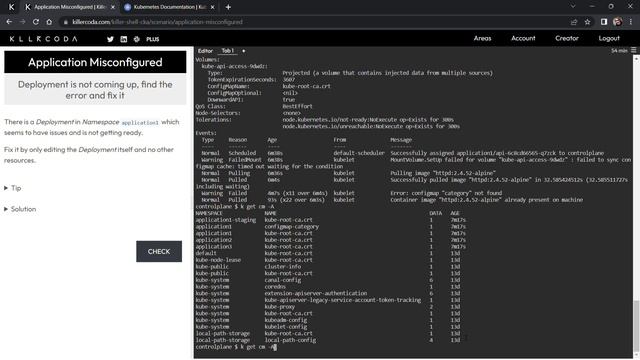Click the 54 min timer
The image size is (640, 360).
pyautogui.click(x=619, y=51)
